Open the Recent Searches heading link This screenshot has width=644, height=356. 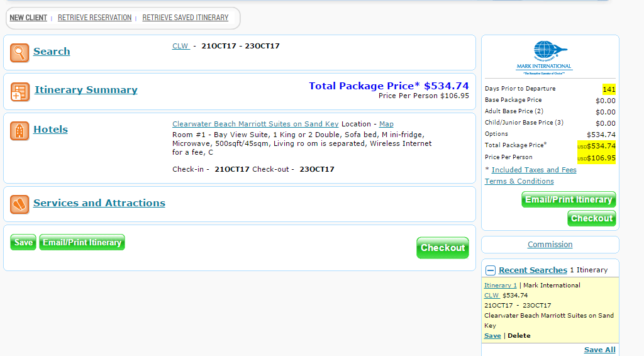pos(533,270)
